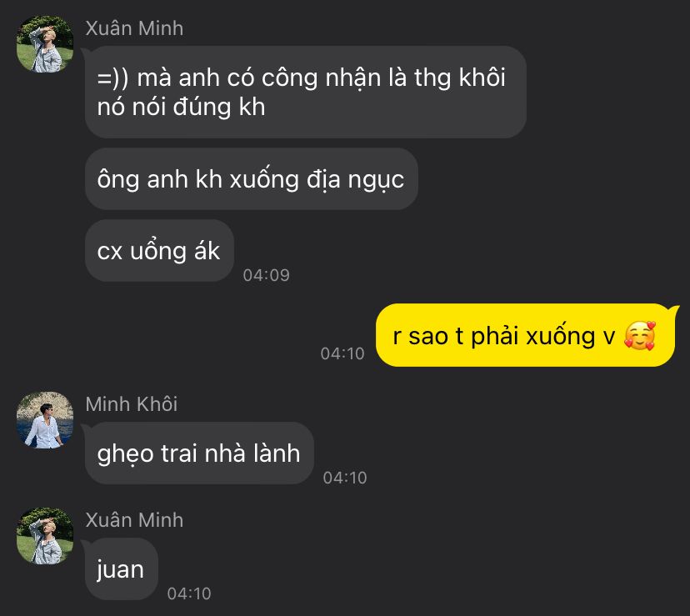Click the word 'khôi' in the first message

tap(482, 78)
